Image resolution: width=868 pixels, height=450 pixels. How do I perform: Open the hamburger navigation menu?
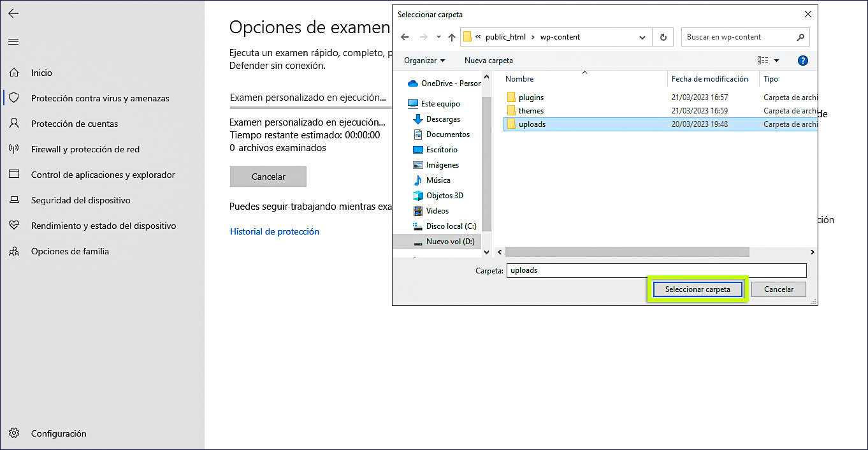(13, 42)
